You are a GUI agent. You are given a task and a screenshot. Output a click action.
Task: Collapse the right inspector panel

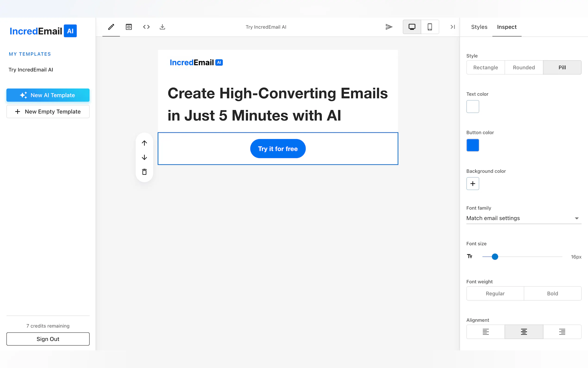453,27
